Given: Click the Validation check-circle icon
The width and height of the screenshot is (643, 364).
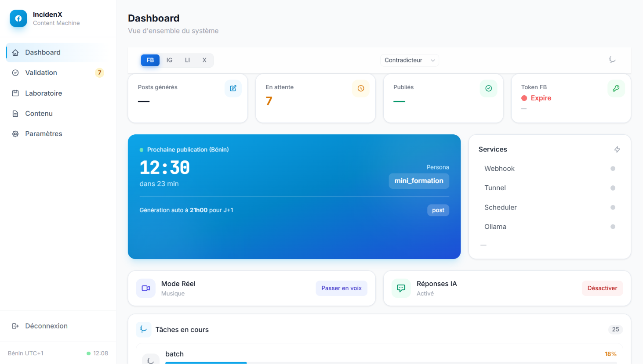Looking at the screenshot, I should pos(15,73).
